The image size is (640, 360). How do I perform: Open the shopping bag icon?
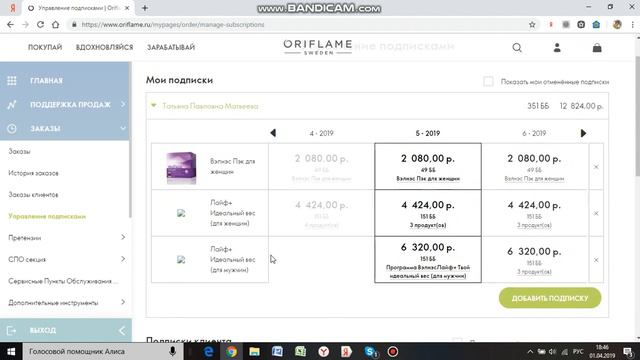[597, 48]
